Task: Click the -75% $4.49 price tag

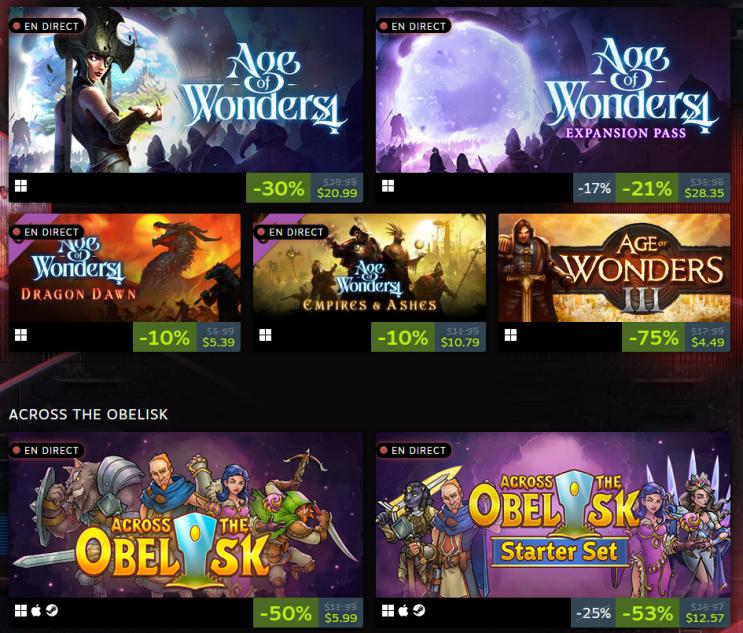Action: click(676, 337)
